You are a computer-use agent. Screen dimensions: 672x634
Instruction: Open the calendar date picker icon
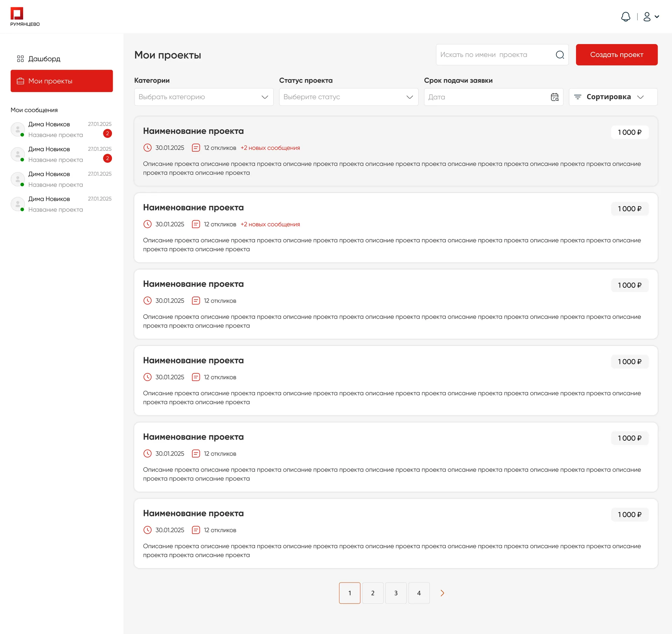(x=555, y=97)
